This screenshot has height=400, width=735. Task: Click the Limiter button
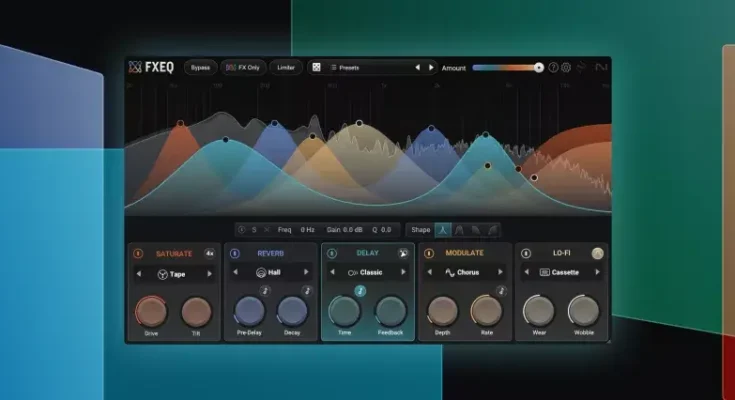[285, 68]
